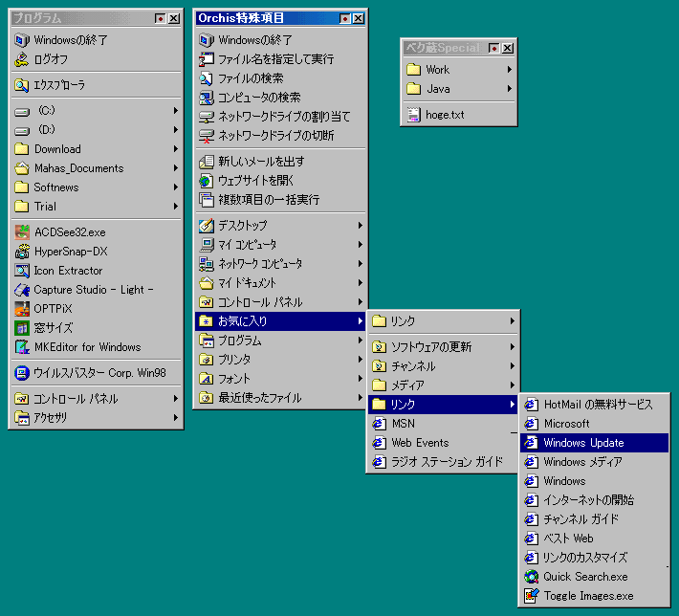Screen dimensions: 679x616
Task: Open the ベスト Web link
Action: [x=594, y=539]
